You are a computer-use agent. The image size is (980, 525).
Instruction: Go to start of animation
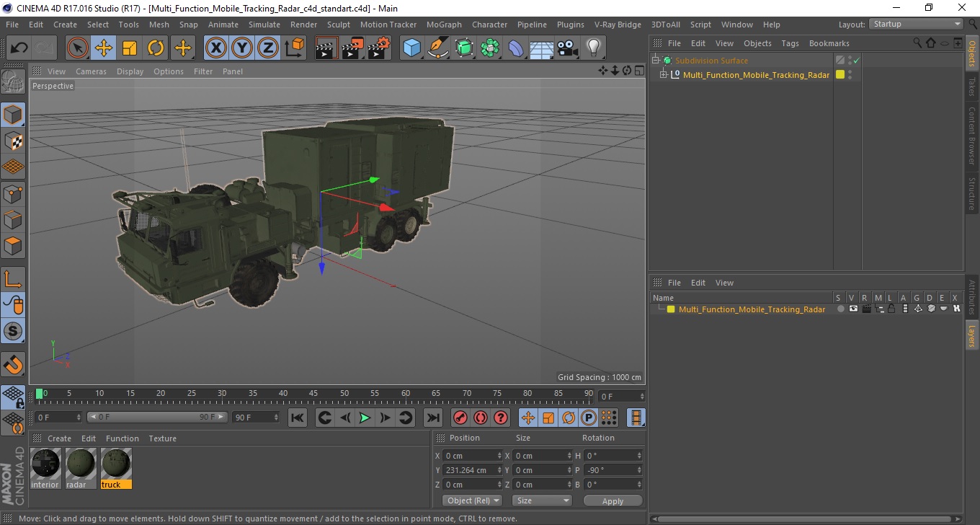[x=298, y=418]
